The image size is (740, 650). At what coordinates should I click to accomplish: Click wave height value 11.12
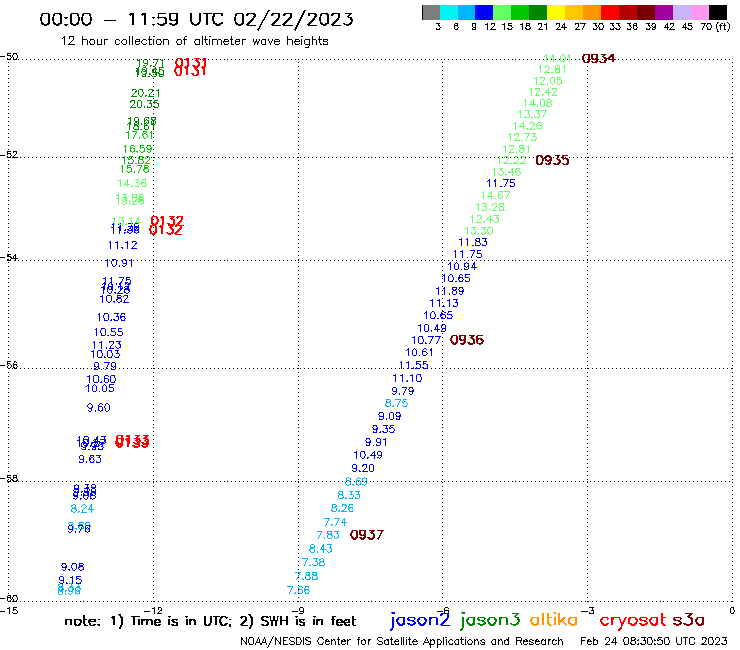(123, 245)
